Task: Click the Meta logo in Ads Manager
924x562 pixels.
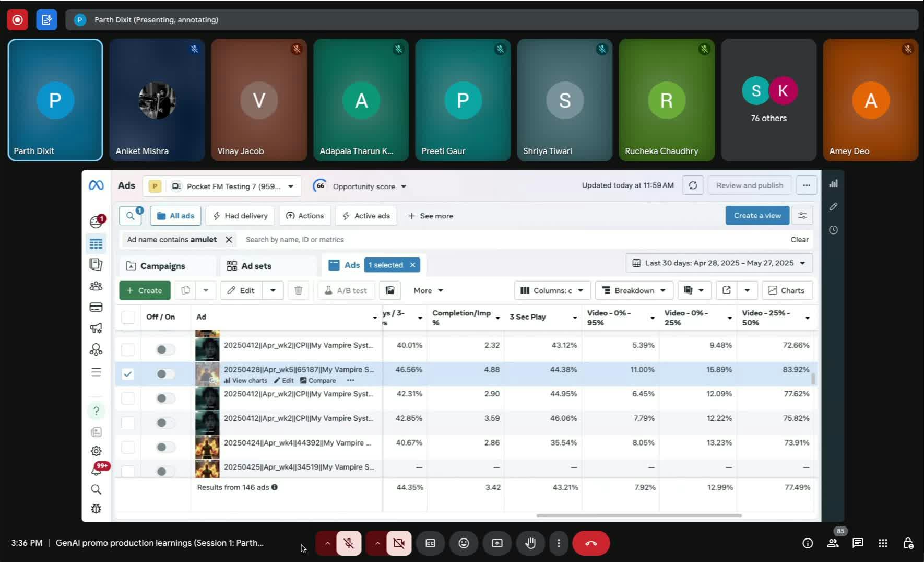Action: point(96,185)
